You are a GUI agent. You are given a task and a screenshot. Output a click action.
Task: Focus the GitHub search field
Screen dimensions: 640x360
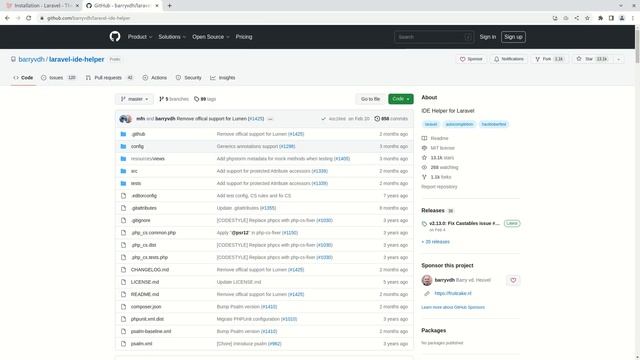pyautogui.click(x=434, y=37)
